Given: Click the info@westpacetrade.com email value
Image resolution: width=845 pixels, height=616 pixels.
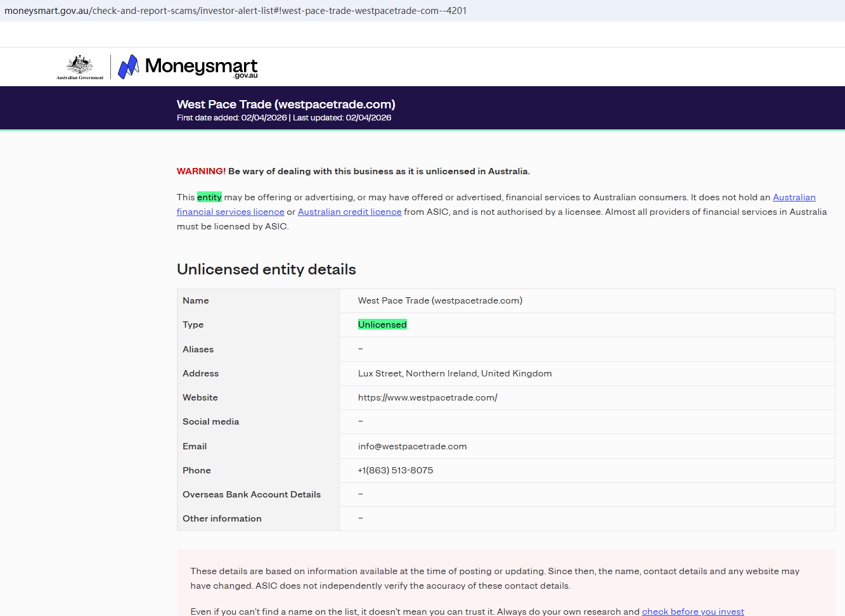Looking at the screenshot, I should click(413, 446).
